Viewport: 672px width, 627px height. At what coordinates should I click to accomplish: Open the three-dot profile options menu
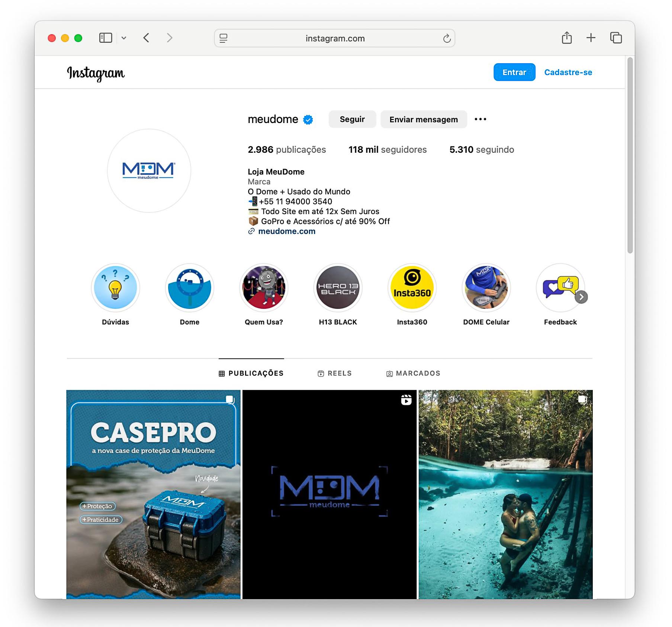[x=480, y=119]
